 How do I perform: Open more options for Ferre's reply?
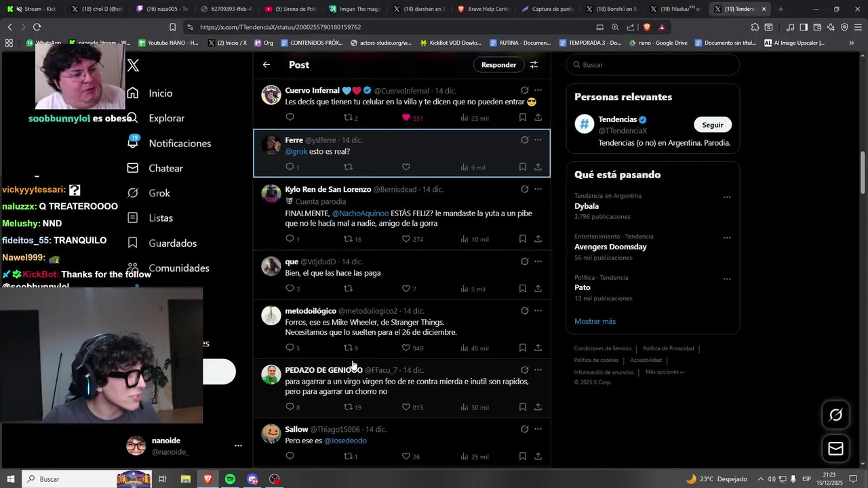(x=538, y=140)
